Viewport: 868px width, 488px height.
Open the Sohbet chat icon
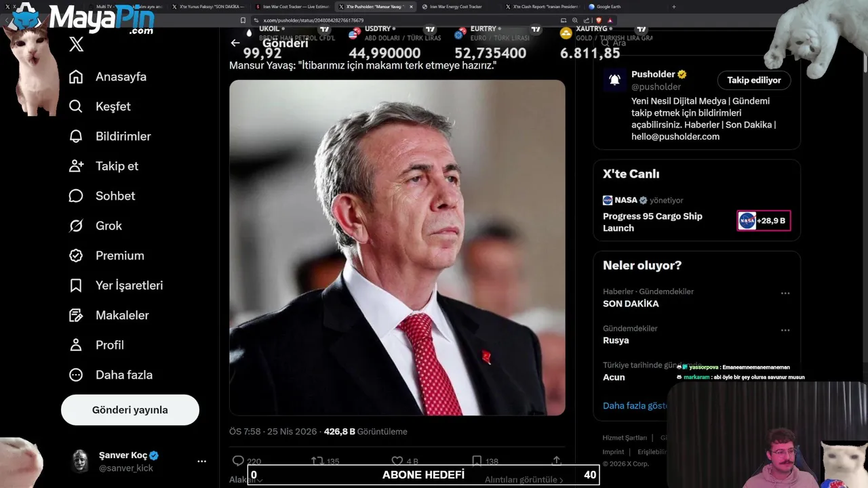76,196
